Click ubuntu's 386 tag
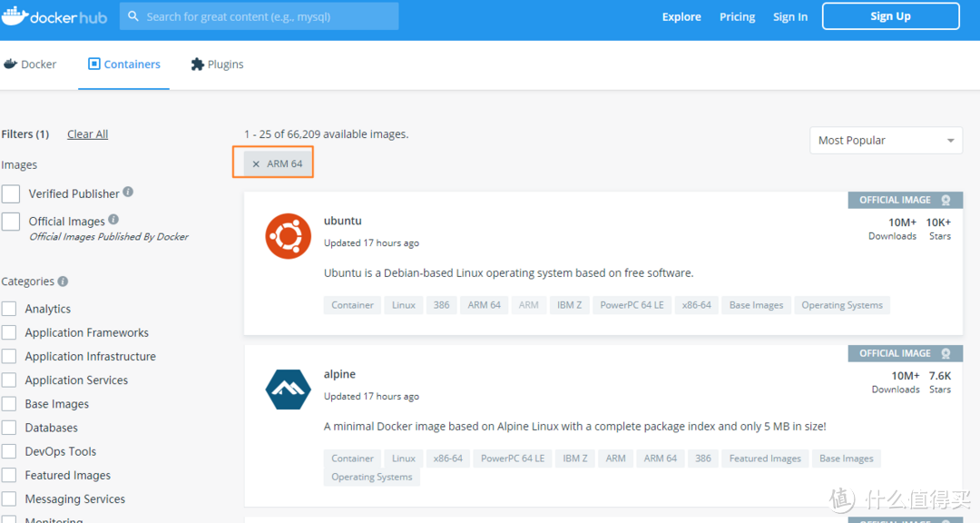This screenshot has height=523, width=980. pos(441,305)
